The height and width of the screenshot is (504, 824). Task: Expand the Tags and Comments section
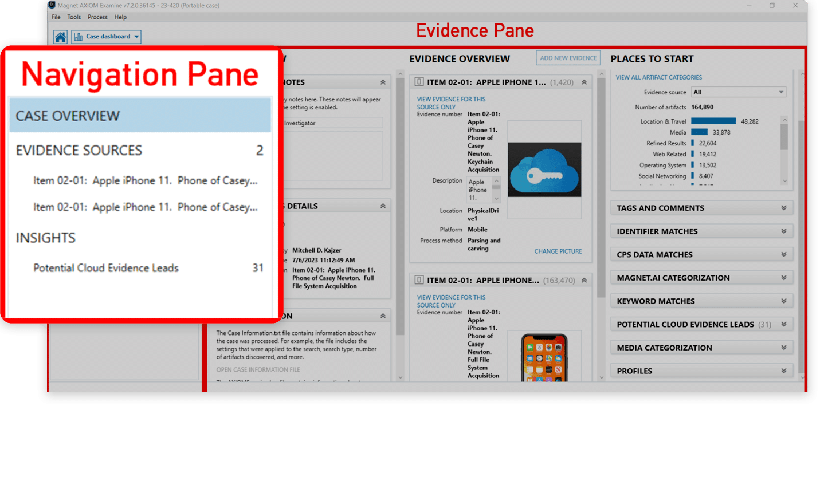pyautogui.click(x=701, y=208)
